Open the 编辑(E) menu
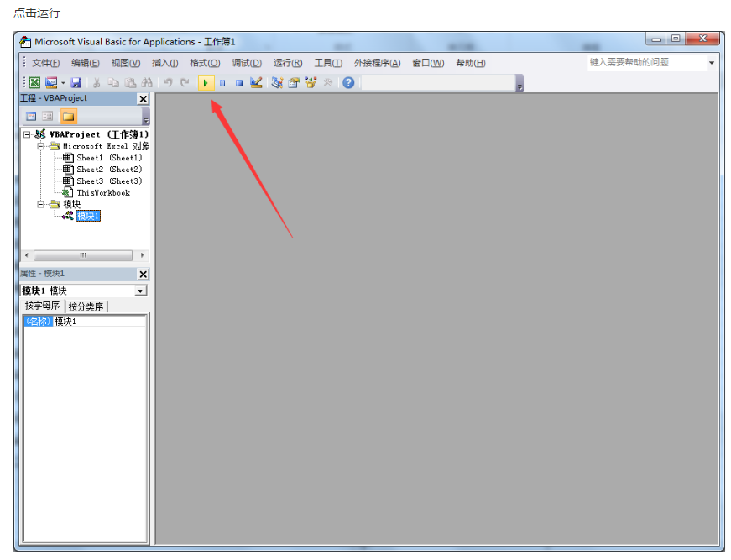Screen dimensions: 731x560 click(x=86, y=63)
